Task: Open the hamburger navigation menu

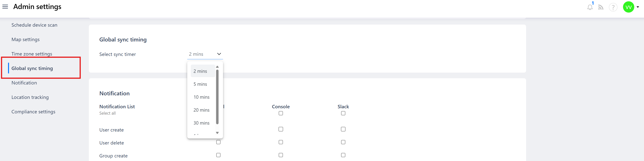Action: (5, 7)
